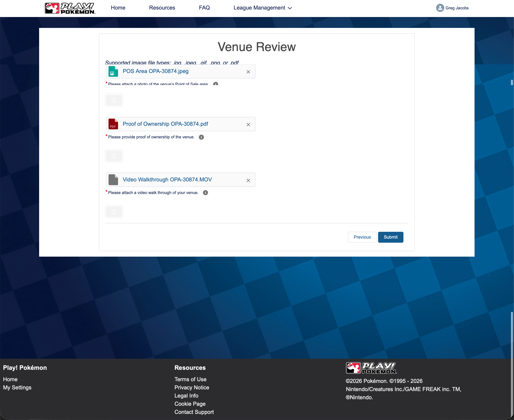Image resolution: width=514 pixels, height=420 pixels.
Task: Click the Greg Jacobs user avatar icon
Action: [440, 8]
